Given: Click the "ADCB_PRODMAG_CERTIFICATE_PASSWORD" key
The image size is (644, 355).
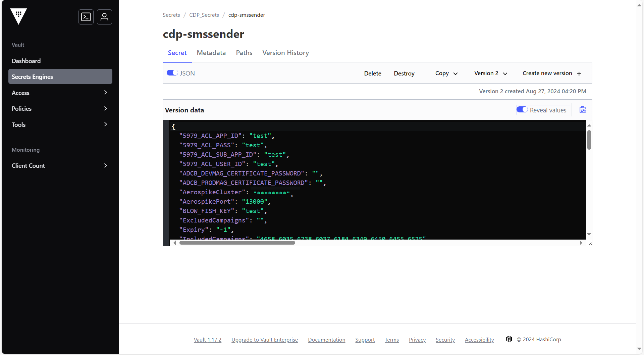Looking at the screenshot, I should click(244, 183).
